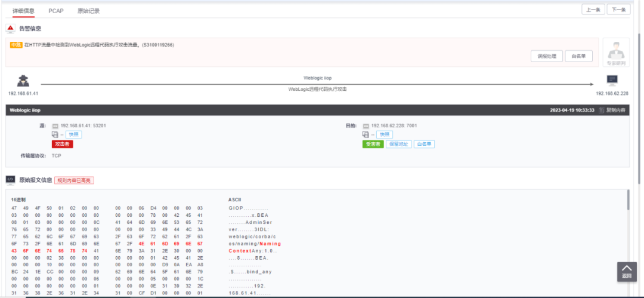This screenshot has width=644, height=298.
Task: Click Weblogic iiop label above the arrow
Action: click(x=317, y=78)
